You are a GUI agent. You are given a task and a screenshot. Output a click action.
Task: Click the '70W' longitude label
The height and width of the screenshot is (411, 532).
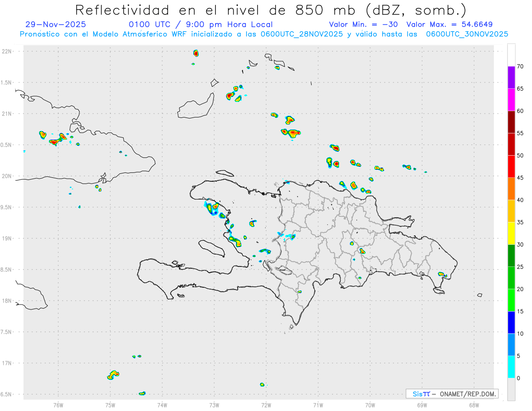coord(370,405)
